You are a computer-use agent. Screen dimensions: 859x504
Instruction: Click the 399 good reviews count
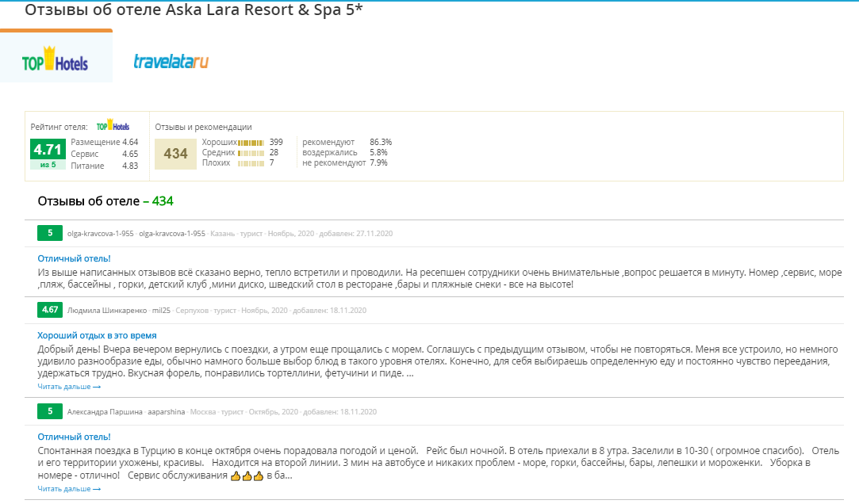tap(276, 143)
